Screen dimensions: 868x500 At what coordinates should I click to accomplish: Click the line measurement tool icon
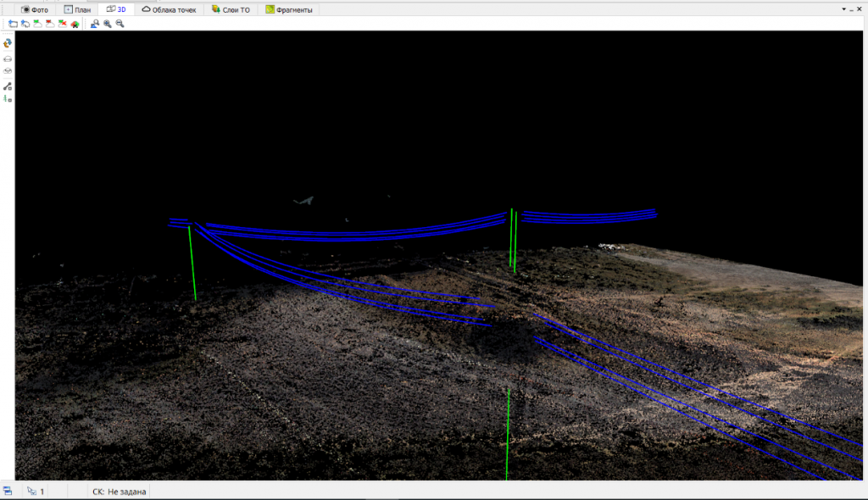(8, 86)
